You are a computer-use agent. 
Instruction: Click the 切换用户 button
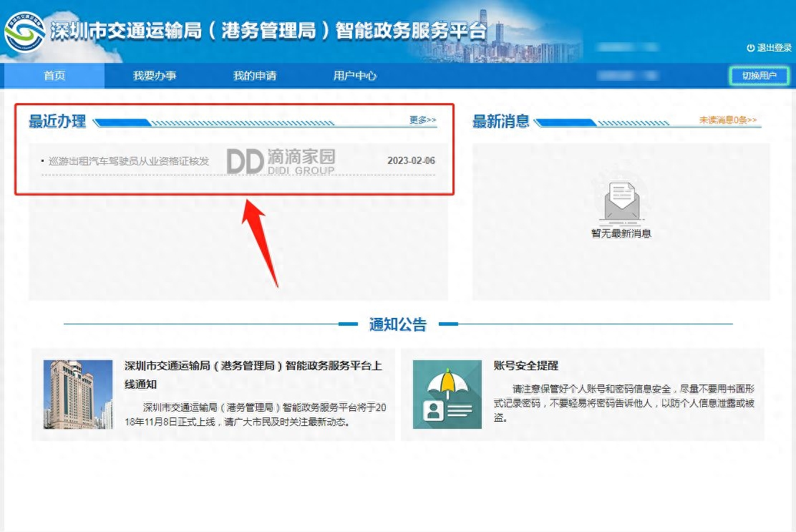[759, 76]
